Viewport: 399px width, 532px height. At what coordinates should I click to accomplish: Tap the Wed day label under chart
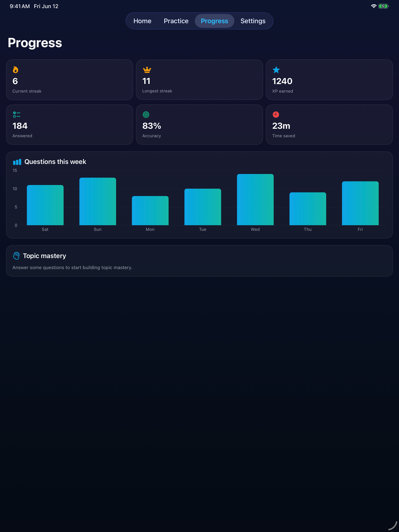click(255, 229)
